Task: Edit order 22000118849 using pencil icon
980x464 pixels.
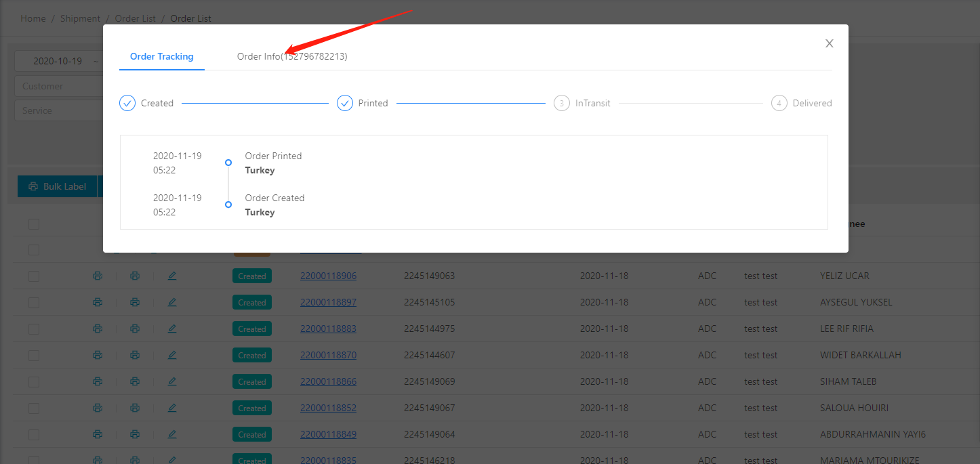Action: coord(172,434)
